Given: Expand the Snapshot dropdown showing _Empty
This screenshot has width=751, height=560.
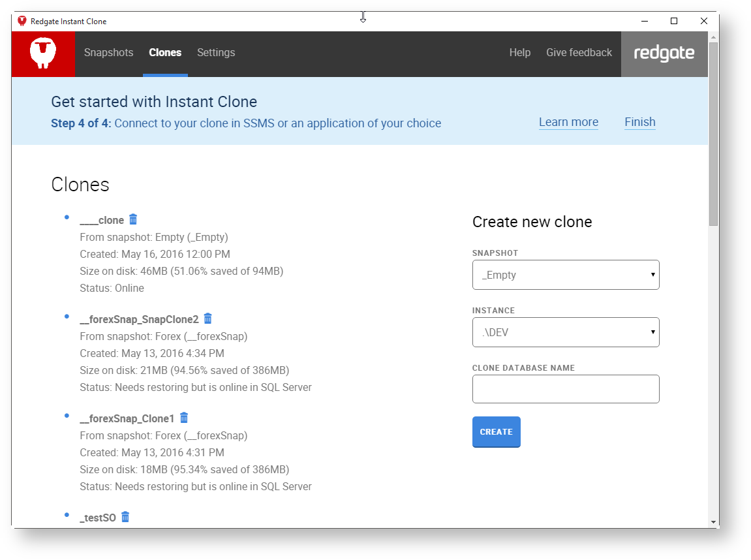Looking at the screenshot, I should pyautogui.click(x=566, y=275).
